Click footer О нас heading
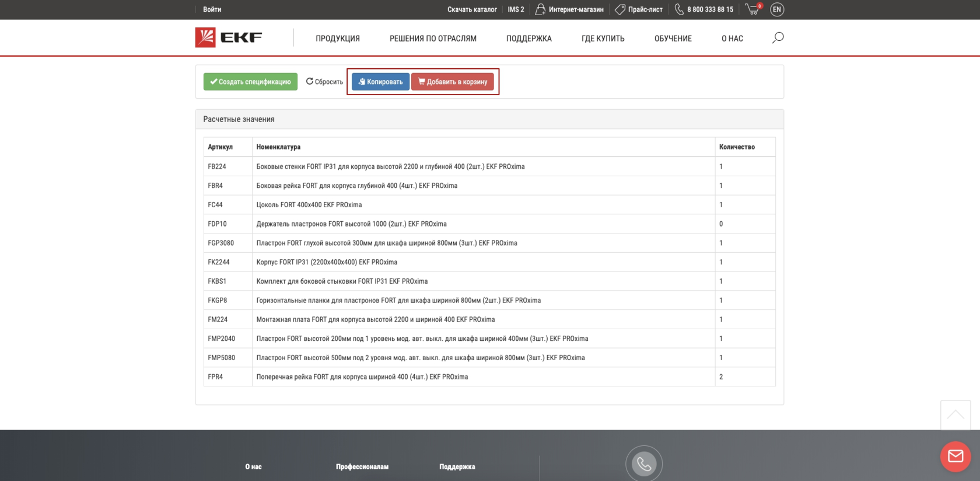Image resolution: width=980 pixels, height=481 pixels. click(253, 467)
